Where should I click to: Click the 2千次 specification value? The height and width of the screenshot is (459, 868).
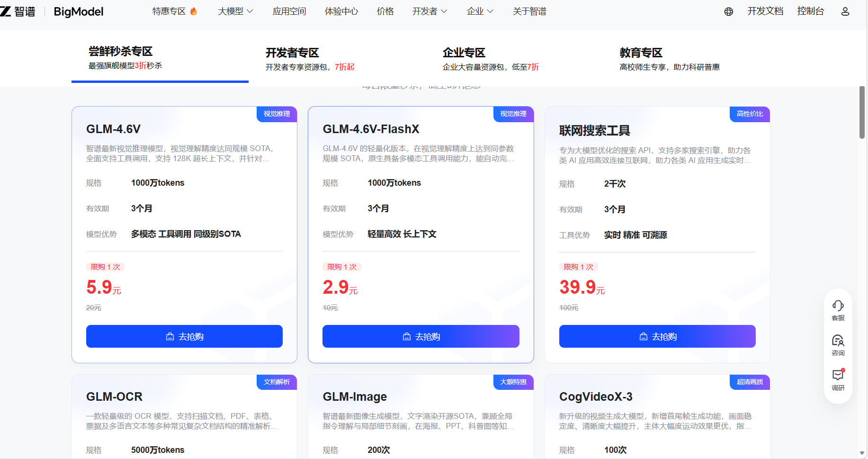point(615,184)
